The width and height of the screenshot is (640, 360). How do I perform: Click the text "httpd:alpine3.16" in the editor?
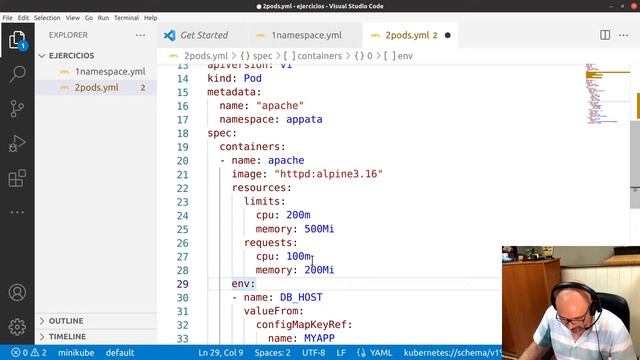point(328,174)
